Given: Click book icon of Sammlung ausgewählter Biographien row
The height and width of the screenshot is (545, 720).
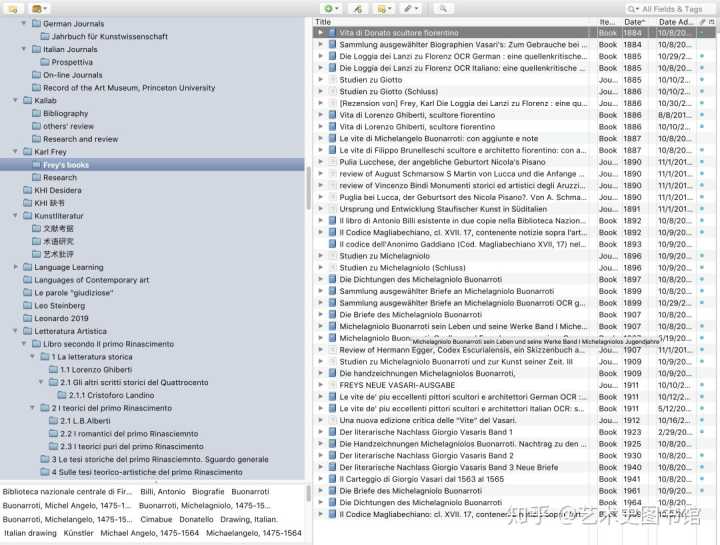Looking at the screenshot, I should coord(332,45).
